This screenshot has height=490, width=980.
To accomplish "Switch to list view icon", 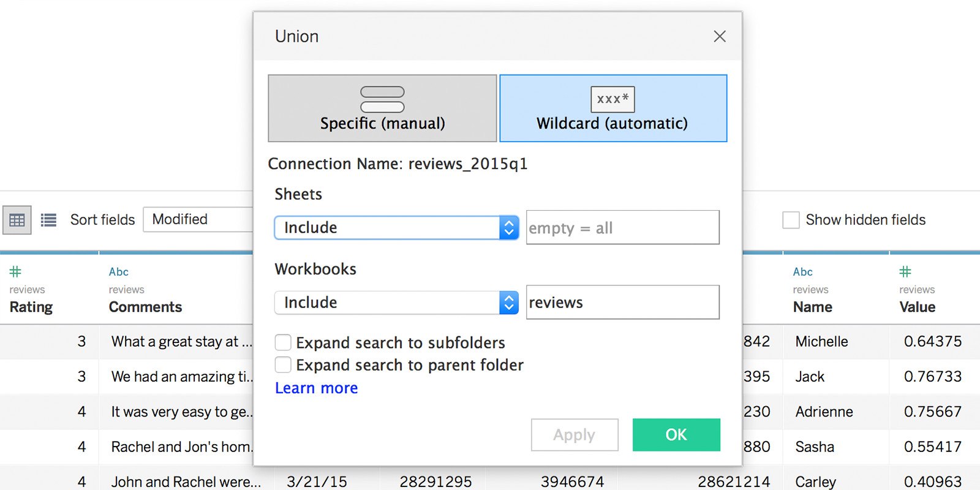I will tap(48, 220).
